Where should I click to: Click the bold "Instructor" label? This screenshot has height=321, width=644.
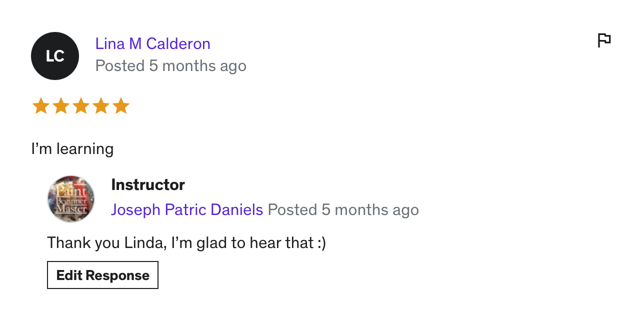click(x=148, y=185)
